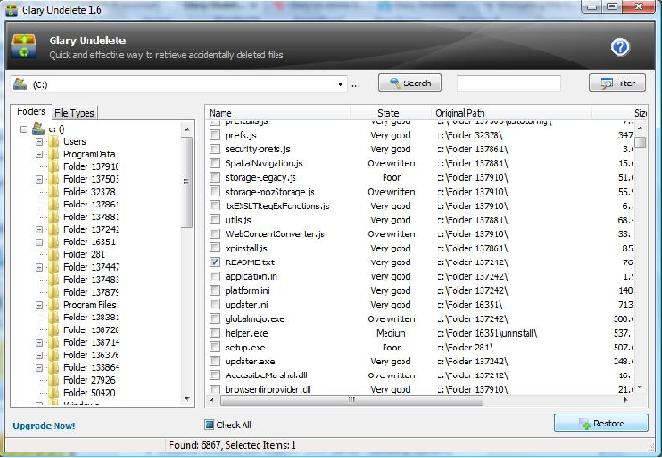Click the filter text input field

(x=509, y=83)
